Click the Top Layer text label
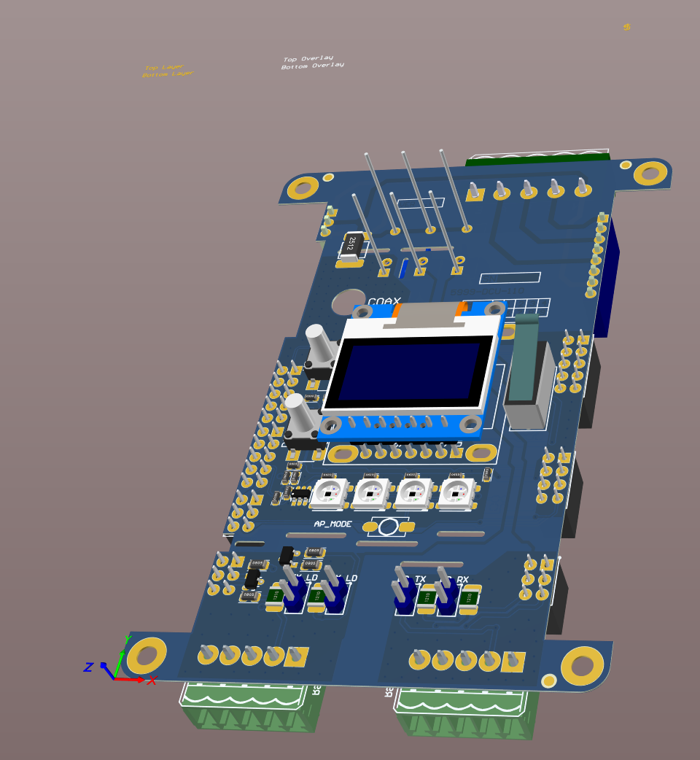This screenshot has width=700, height=760. [164, 68]
